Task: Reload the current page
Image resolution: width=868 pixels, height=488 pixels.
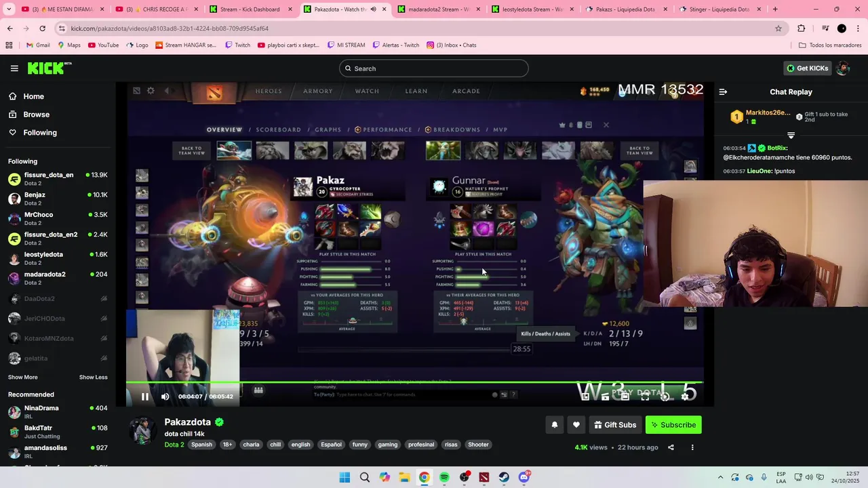Action: pos(42,28)
